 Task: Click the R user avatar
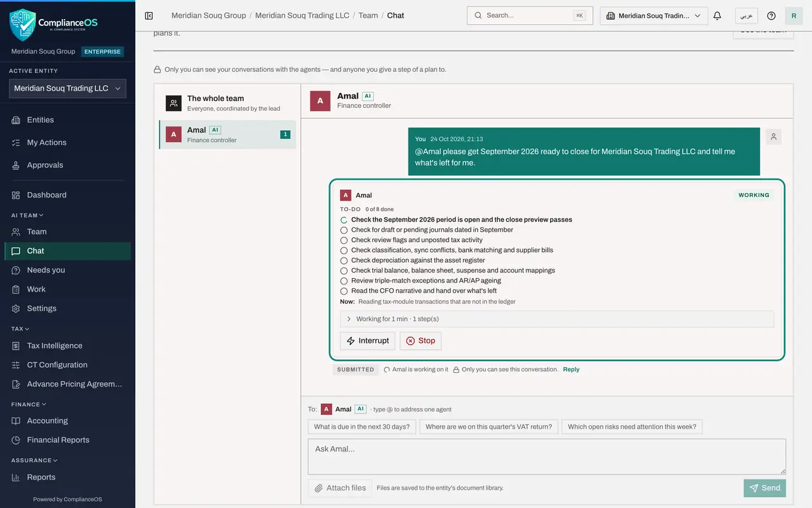coord(794,16)
